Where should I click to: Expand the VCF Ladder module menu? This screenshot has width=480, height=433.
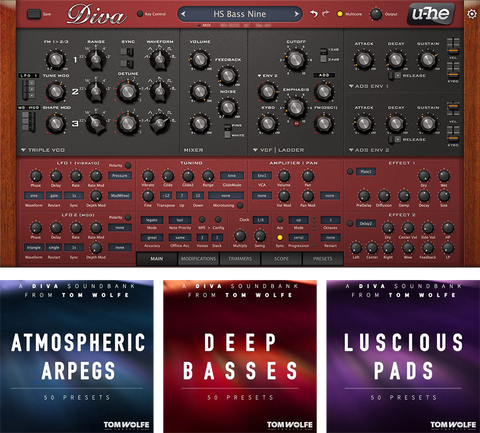278,150
